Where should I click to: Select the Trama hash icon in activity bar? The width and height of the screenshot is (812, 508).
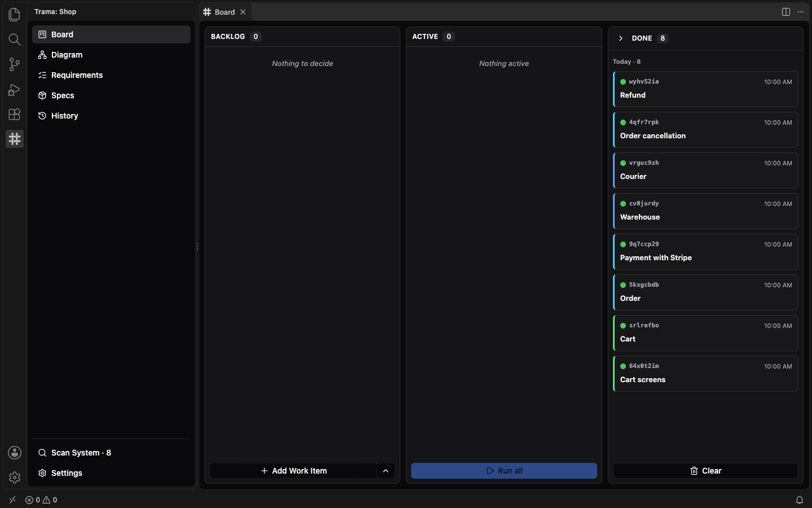point(15,139)
